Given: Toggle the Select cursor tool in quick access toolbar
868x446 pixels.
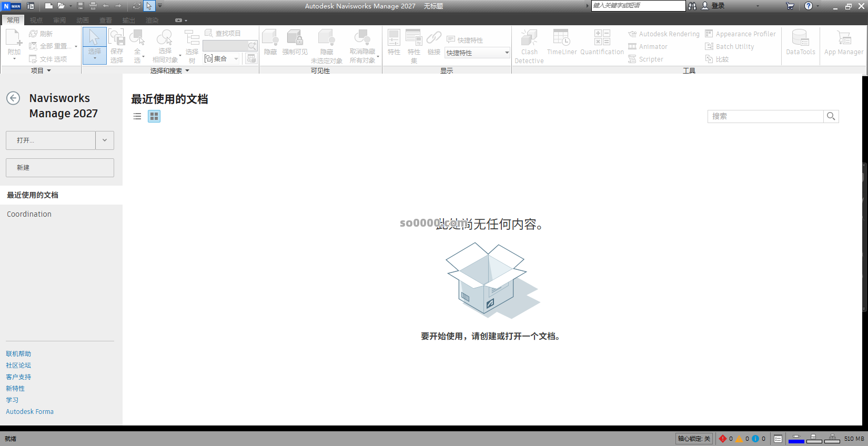Looking at the screenshot, I should 149,6.
